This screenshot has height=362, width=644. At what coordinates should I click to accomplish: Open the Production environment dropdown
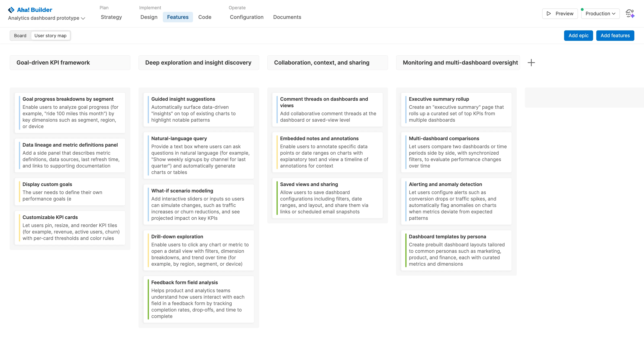600,14
